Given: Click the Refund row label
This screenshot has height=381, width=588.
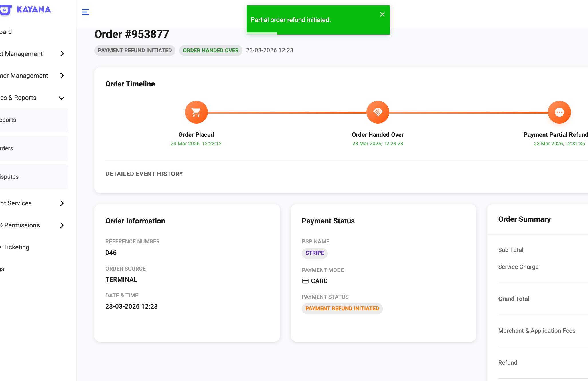Looking at the screenshot, I should [508, 363].
